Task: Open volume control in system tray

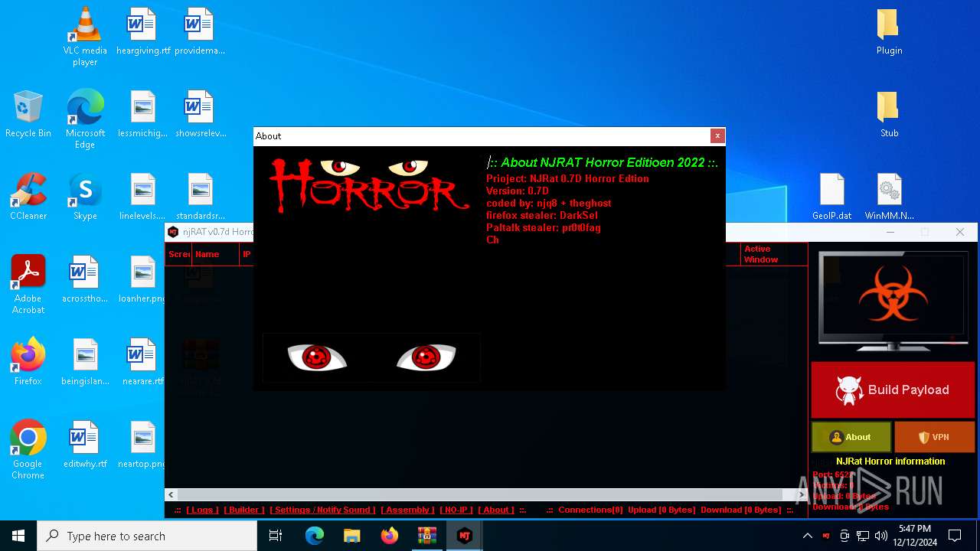Action: 880,536
